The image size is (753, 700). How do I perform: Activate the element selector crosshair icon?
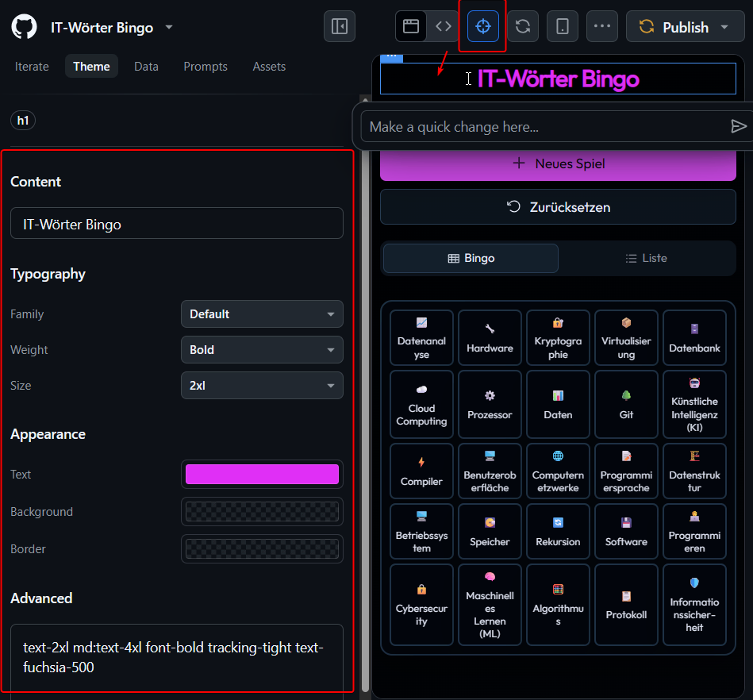[x=482, y=26]
